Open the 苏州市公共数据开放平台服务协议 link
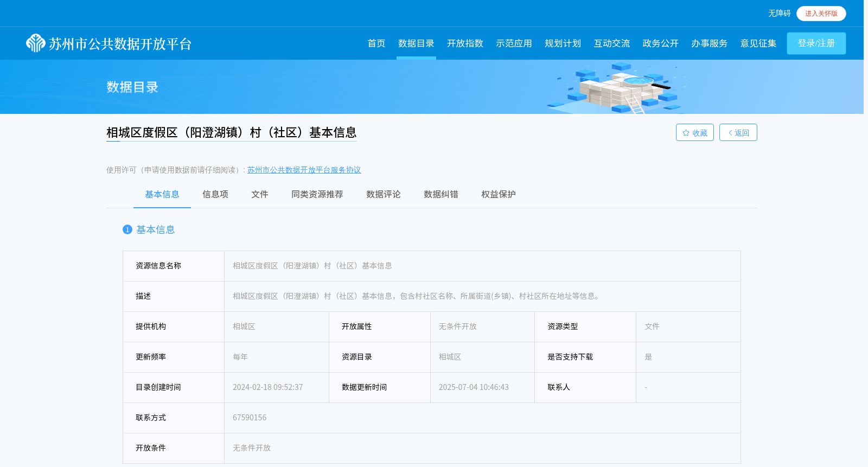Viewport: 868px width, 467px height. pyautogui.click(x=304, y=170)
